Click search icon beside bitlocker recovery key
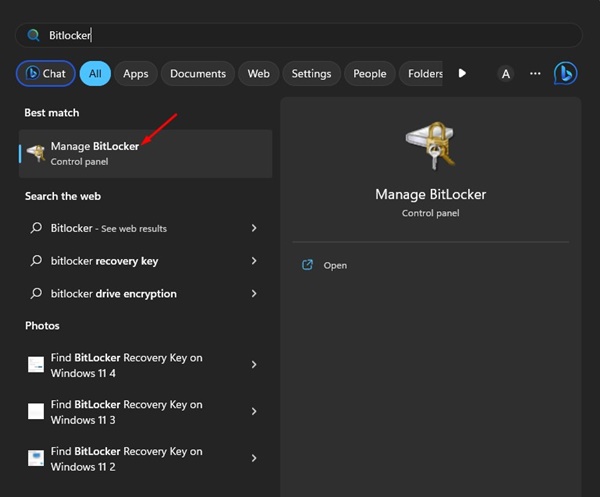The height and width of the screenshot is (497, 600). [x=36, y=261]
